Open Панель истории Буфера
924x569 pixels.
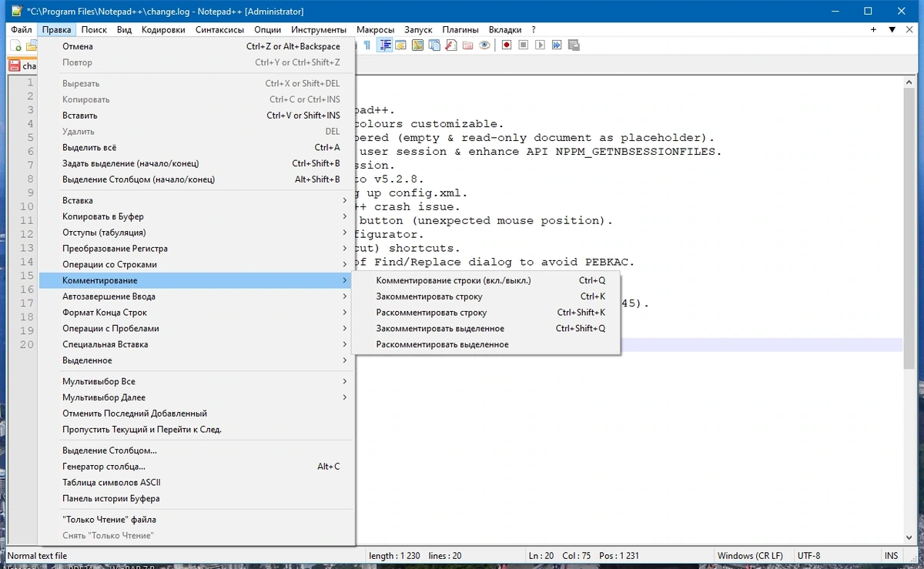[x=197, y=498]
